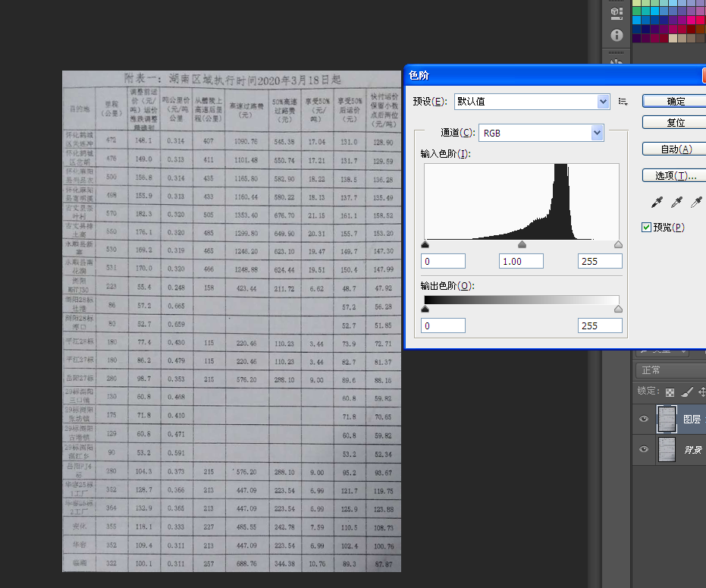The height and width of the screenshot is (588, 706).
Task: Click the output white level slider
Action: (x=618, y=309)
